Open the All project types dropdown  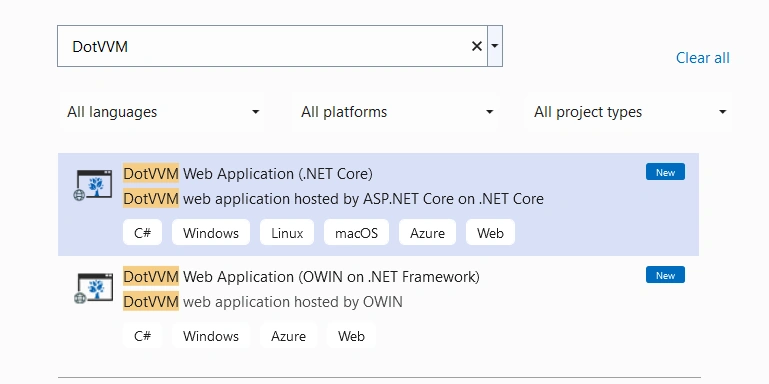628,112
